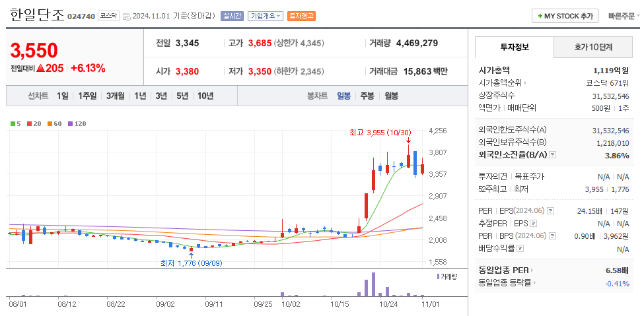Click the 시가 value 3,380
This screenshot has width=644, height=316.
pos(188,71)
